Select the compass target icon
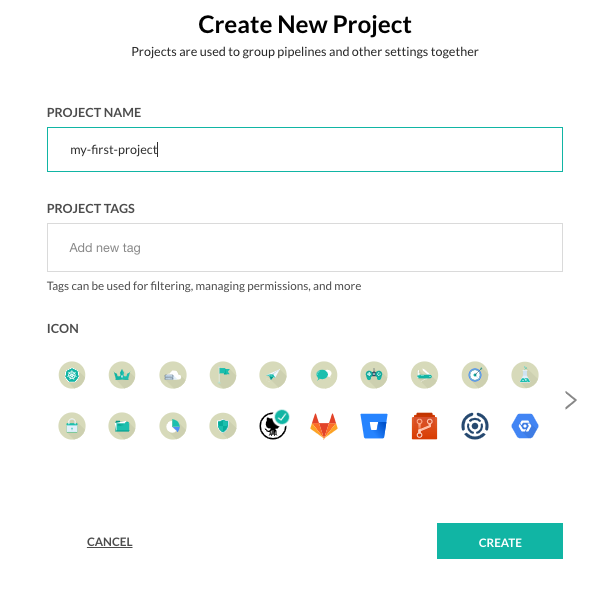Image resolution: width=615 pixels, height=599 pixels. [x=475, y=375]
